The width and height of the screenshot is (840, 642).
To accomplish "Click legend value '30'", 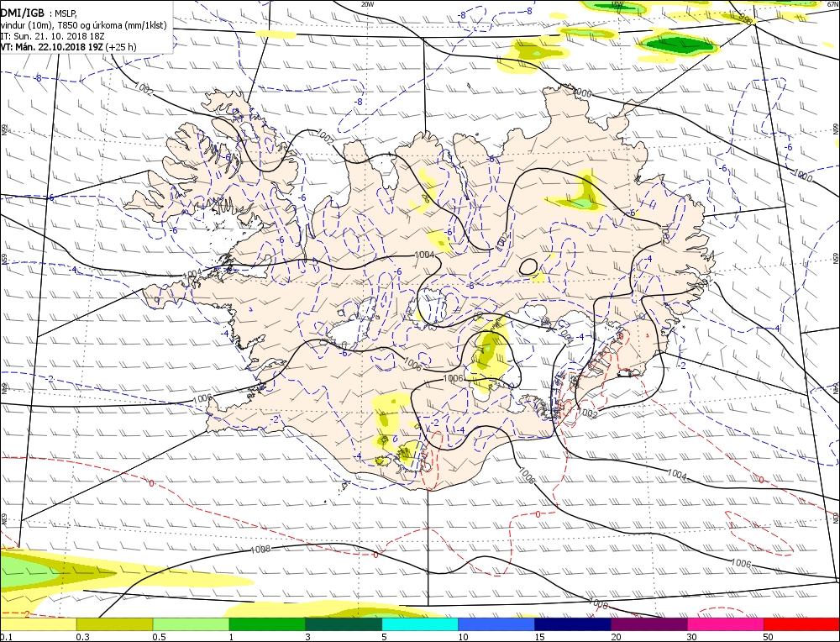I will click(x=692, y=637).
